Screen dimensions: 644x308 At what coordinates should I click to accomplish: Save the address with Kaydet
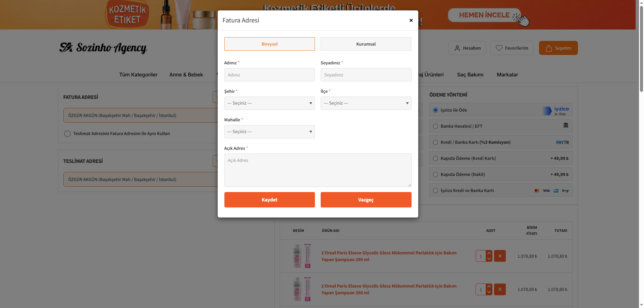(x=269, y=200)
